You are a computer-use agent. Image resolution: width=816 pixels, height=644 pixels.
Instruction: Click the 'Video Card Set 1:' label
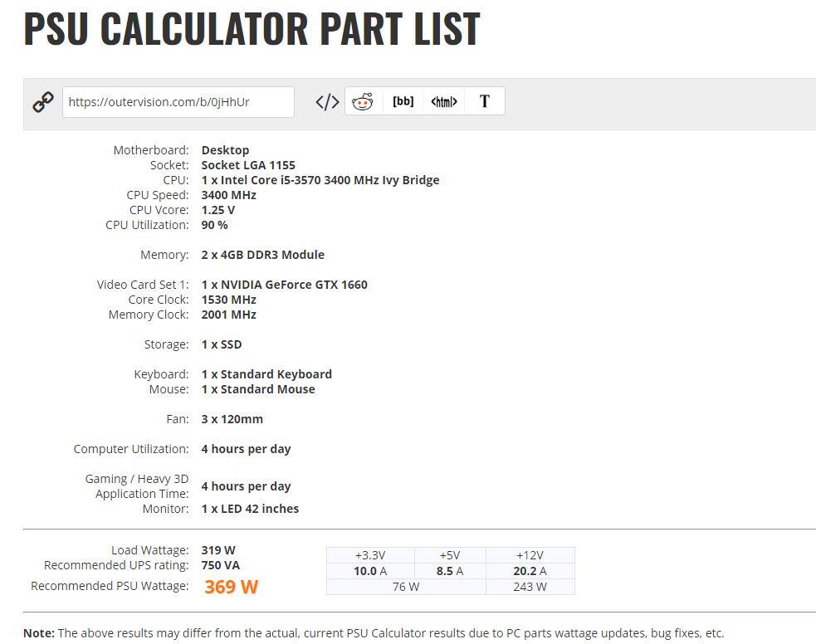143,285
